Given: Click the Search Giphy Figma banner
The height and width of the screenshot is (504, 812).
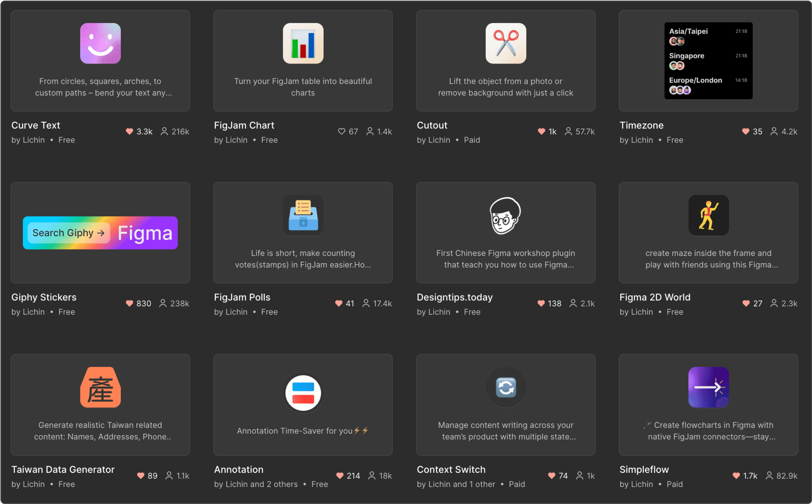Looking at the screenshot, I should (100, 233).
